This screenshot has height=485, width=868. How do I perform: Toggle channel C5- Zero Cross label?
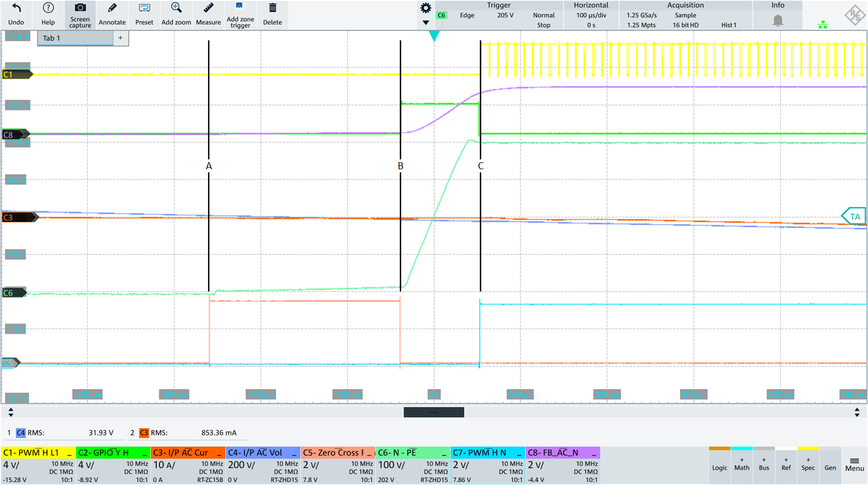tap(334, 453)
